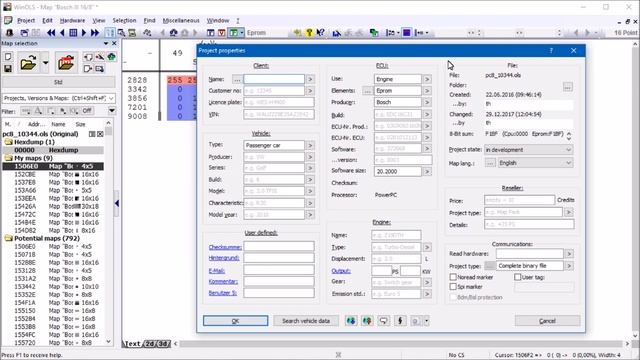Click the arrow next to Vehicle Type field
Screen dimensions: 640x360
(x=310, y=145)
